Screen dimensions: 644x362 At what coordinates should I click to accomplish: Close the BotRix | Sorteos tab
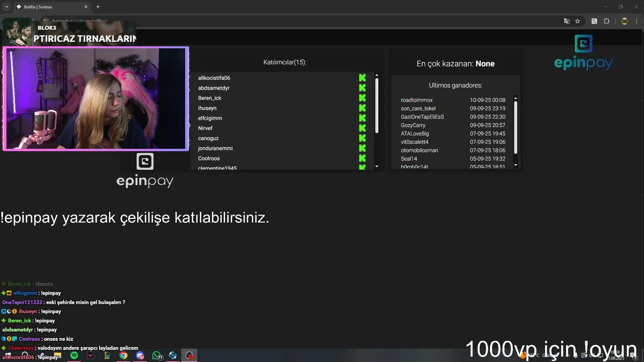coord(86,7)
